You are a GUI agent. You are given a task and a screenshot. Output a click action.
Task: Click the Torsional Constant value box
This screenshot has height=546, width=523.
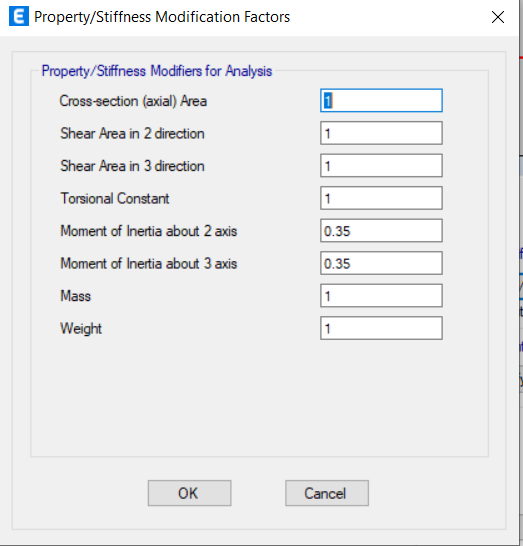click(x=381, y=198)
